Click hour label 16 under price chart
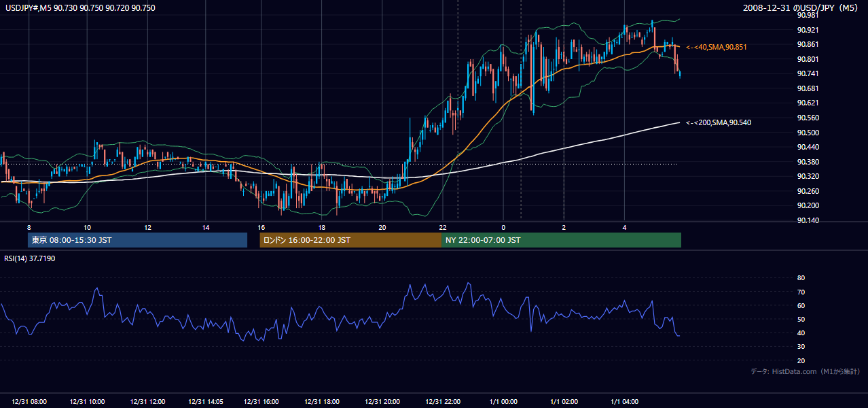Viewport: 868px width, 408px height. [x=261, y=227]
